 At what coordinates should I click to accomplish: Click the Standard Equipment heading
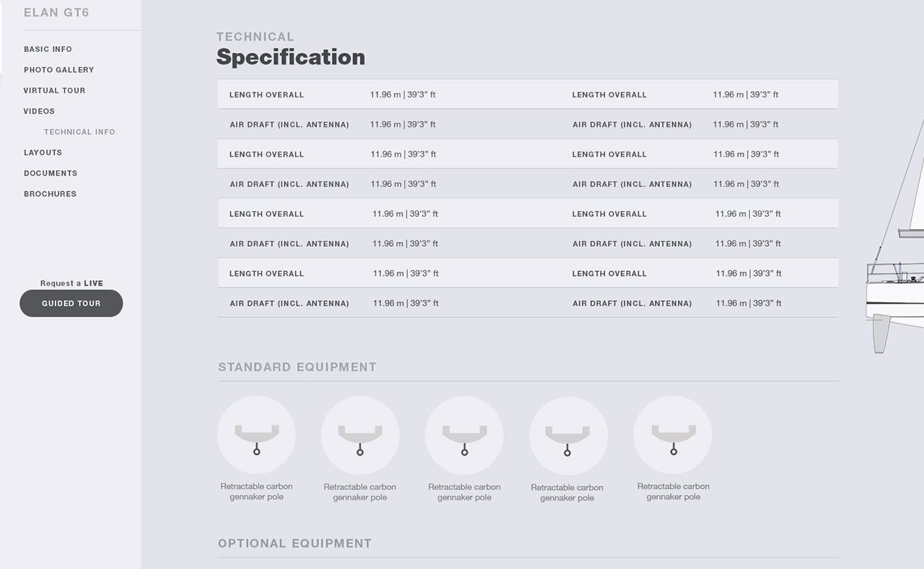[297, 367]
